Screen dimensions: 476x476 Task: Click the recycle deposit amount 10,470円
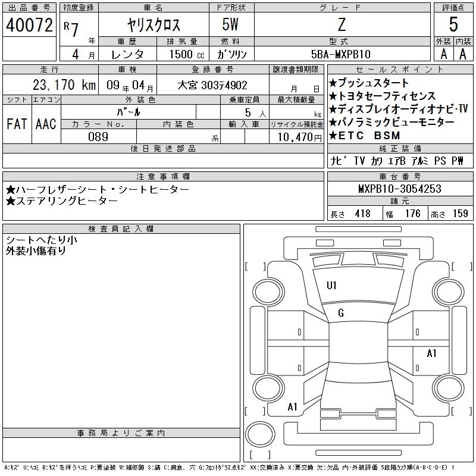click(296, 136)
